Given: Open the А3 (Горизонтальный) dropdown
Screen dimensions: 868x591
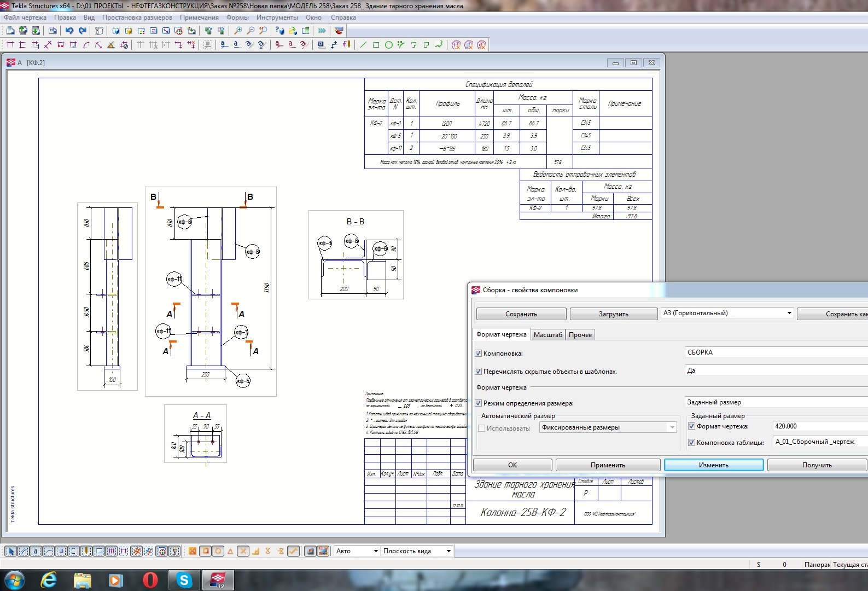Looking at the screenshot, I should click(x=789, y=314).
